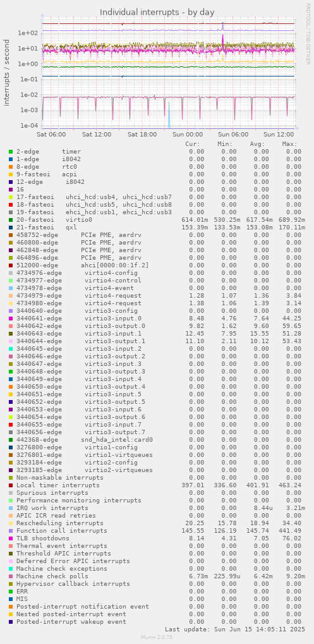Click the graph title Individual interrupts - by day
The height and width of the screenshot is (644, 314).
157,12
